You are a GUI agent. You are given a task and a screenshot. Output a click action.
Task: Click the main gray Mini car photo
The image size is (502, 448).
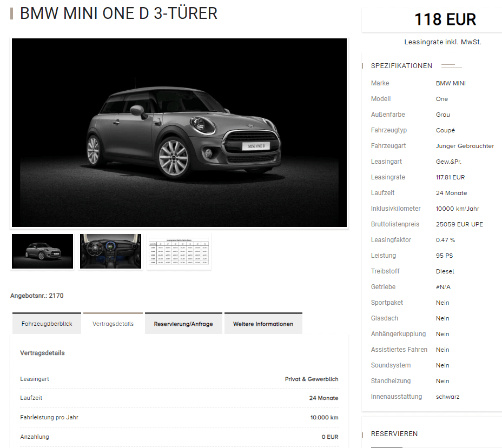point(179,132)
